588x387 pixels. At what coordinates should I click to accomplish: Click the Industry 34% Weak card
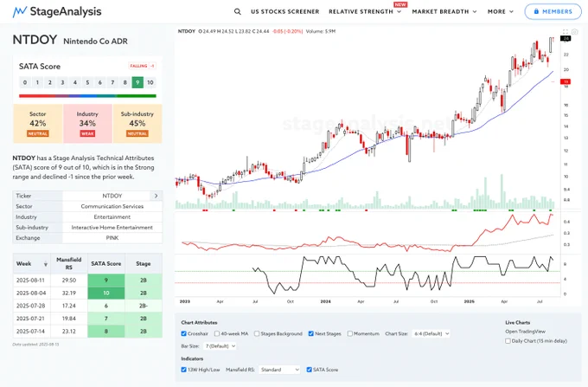(87, 124)
